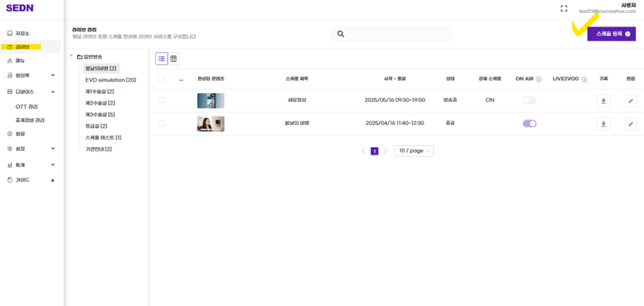Click the SEDN logo
The image size is (644, 306).
[20, 8]
